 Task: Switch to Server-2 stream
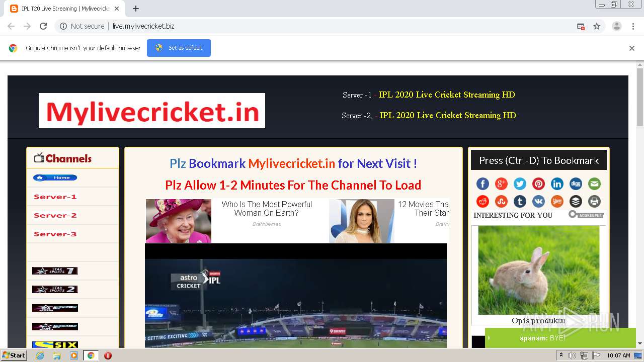tap(55, 215)
